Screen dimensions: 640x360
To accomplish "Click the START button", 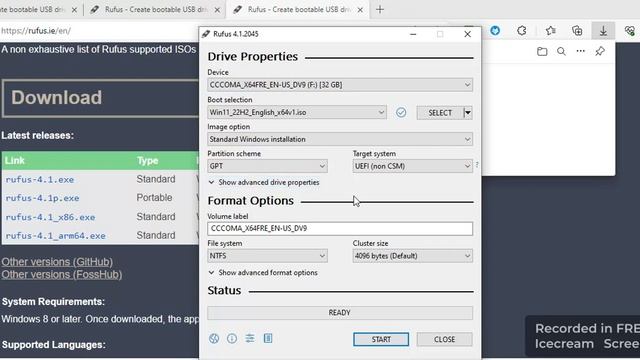I will point(381,339).
